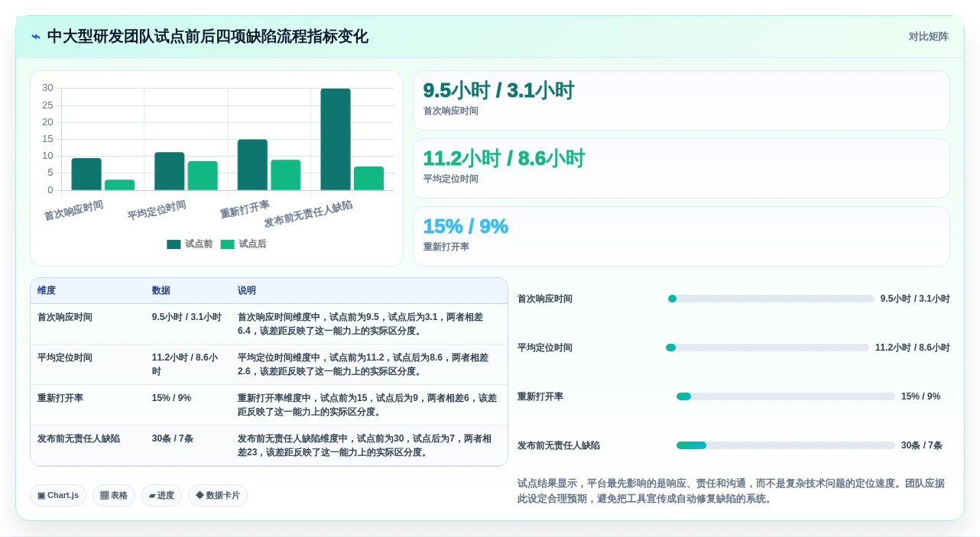Click the 试点结果显示 summary paragraph
The height and width of the screenshot is (537, 980).
click(732, 491)
